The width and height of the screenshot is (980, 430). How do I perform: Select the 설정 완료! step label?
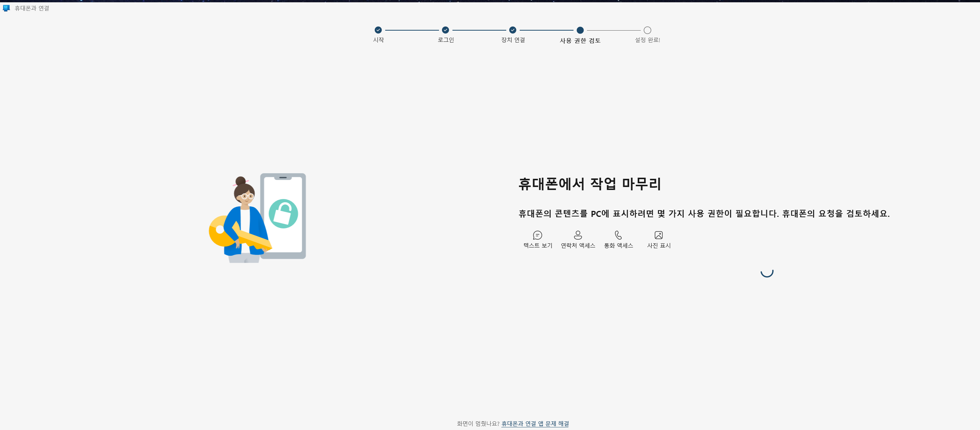[647, 40]
